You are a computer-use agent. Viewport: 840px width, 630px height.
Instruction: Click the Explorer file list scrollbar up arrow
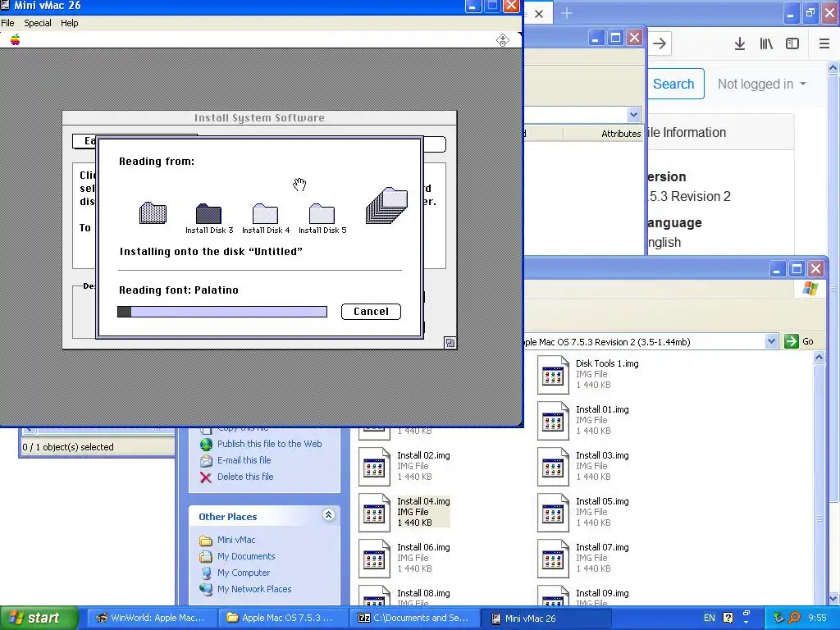tap(819, 358)
